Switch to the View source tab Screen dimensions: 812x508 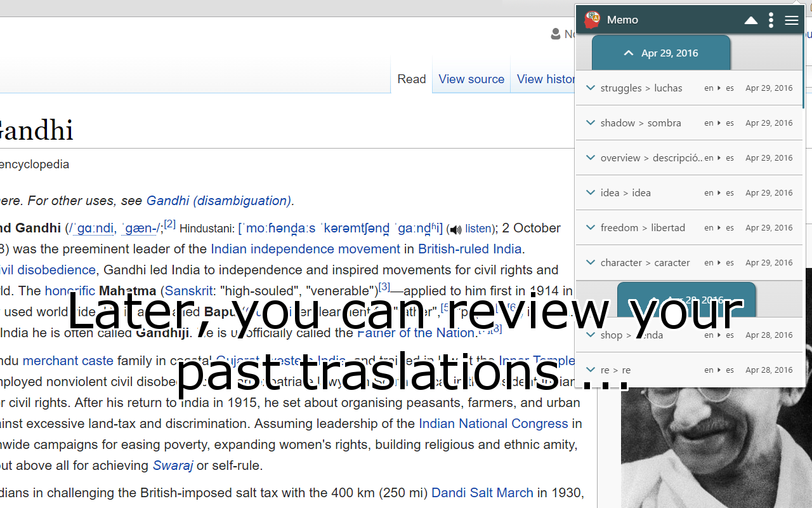tap(471, 79)
